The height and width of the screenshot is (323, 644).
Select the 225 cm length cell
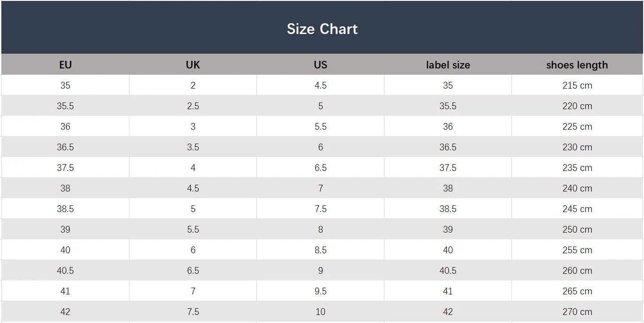577,127
